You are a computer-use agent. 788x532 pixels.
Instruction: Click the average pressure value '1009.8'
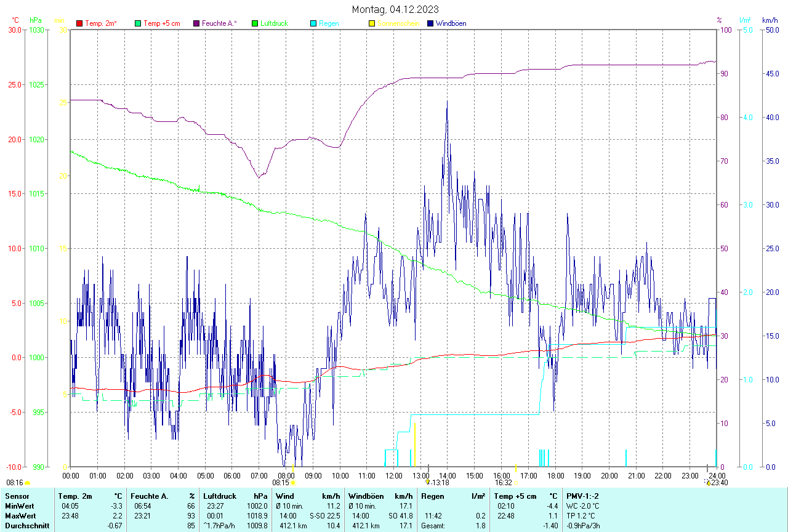point(257,525)
